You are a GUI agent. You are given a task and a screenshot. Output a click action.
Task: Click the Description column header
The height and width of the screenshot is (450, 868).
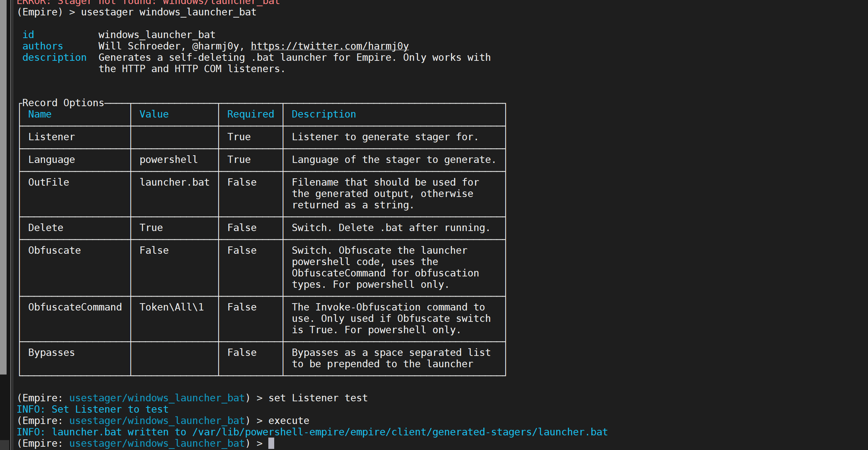pos(324,114)
